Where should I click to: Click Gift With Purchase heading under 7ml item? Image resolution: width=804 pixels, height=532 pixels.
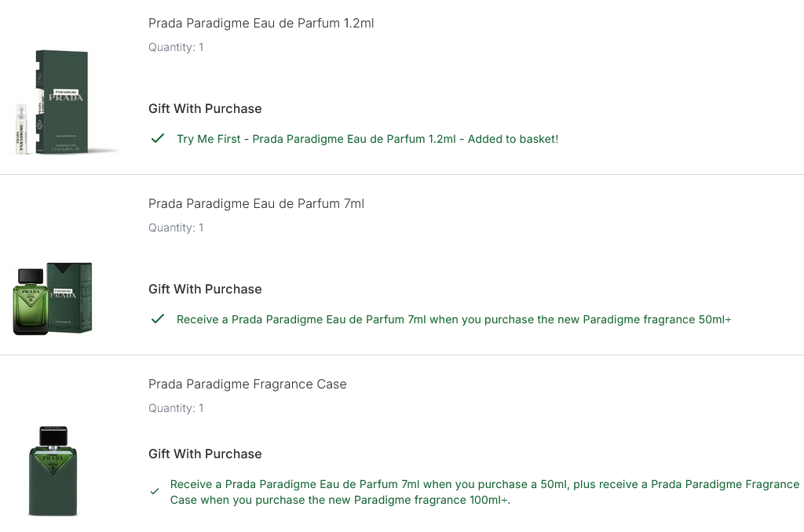205,290
